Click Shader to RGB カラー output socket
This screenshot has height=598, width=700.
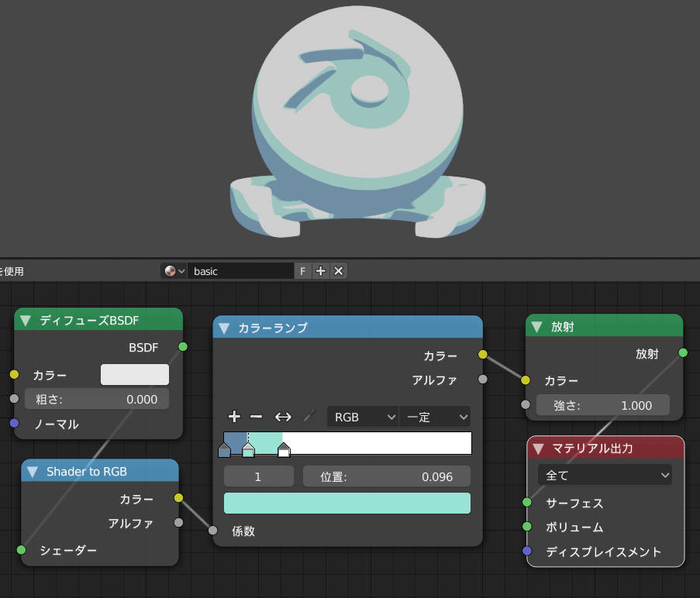178,498
